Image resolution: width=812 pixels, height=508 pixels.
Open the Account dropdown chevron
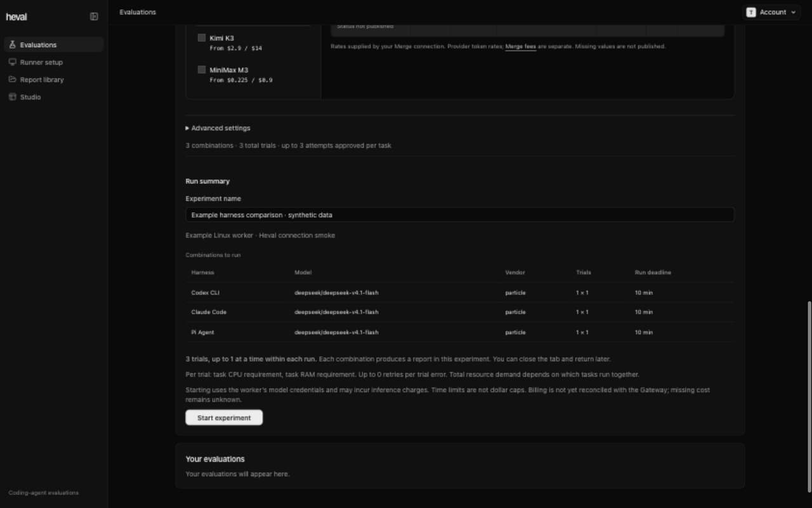[x=793, y=12]
